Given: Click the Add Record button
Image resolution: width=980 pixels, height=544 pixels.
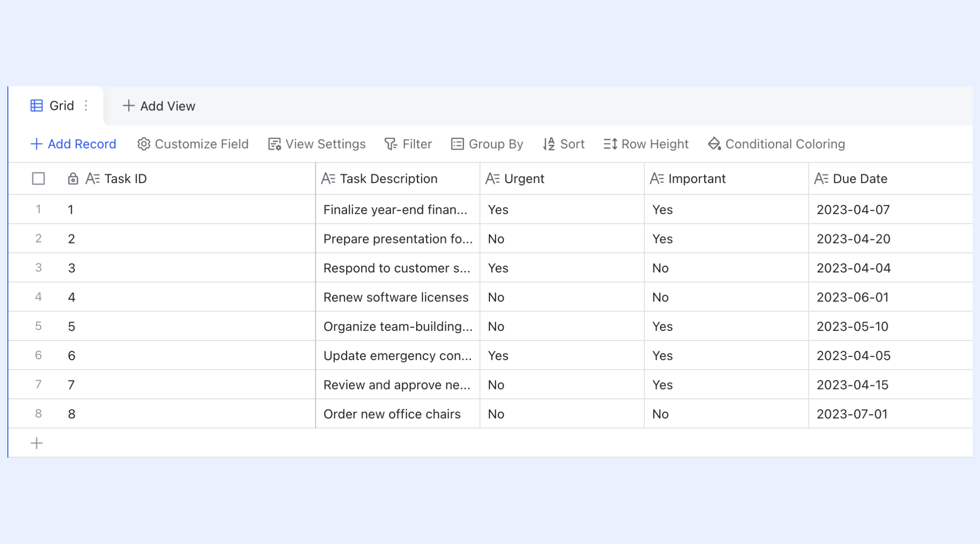Looking at the screenshot, I should (x=73, y=144).
